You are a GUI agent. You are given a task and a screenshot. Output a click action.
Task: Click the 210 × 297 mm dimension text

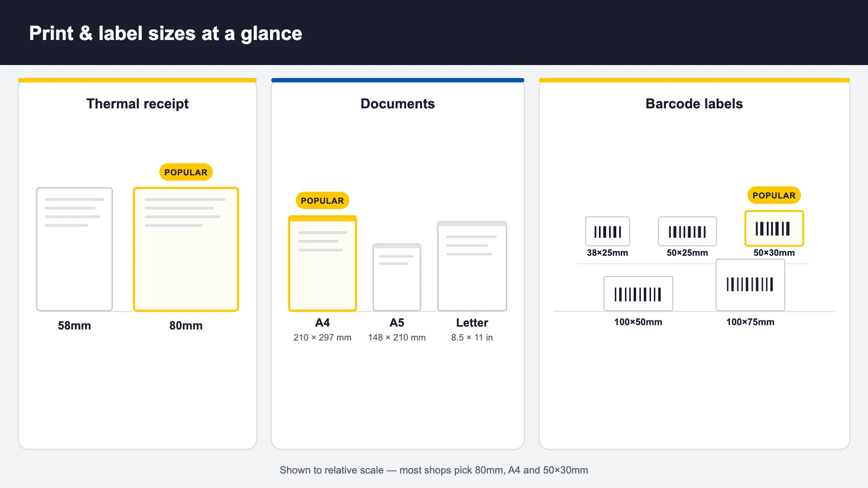pos(322,337)
